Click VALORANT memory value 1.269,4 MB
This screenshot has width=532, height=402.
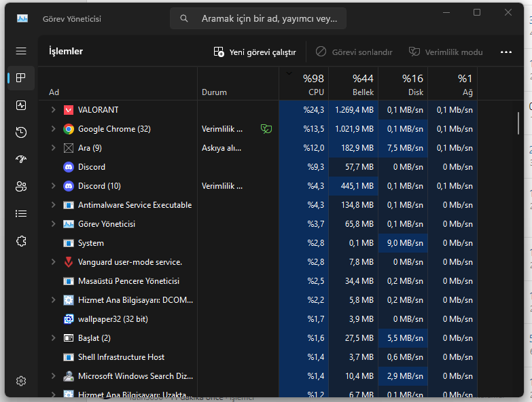[354, 110]
